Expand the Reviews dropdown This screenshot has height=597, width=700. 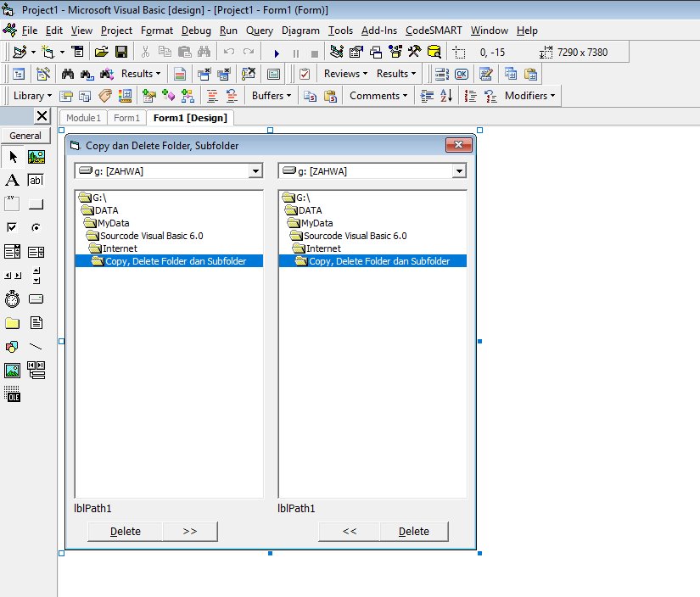[x=345, y=74]
